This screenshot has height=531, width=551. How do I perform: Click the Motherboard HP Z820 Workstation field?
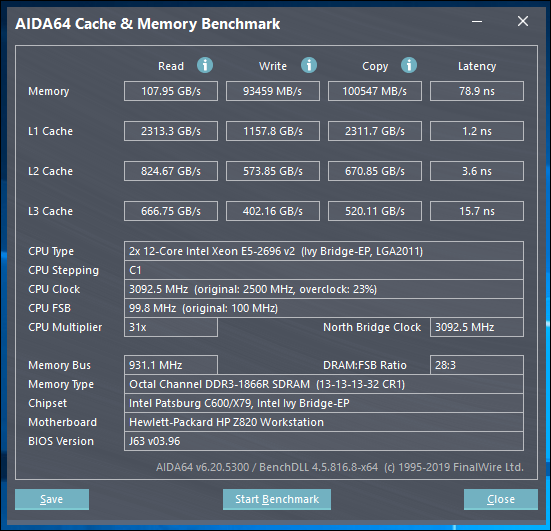(324, 422)
